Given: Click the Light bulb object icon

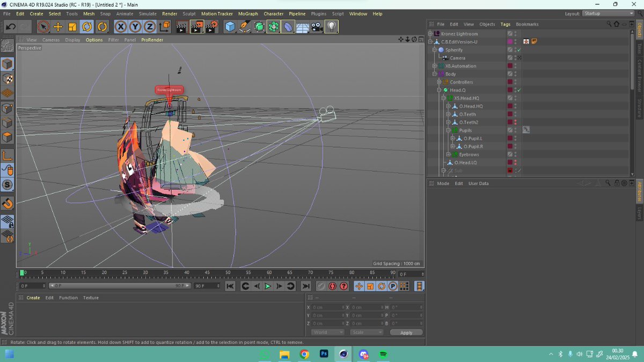Looking at the screenshot, I should point(331,26).
